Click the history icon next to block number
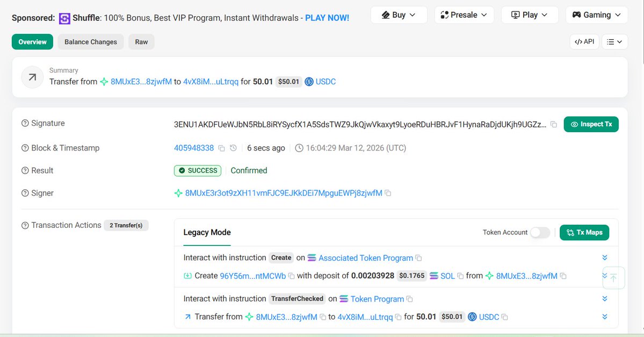This screenshot has width=644, height=337. [x=233, y=148]
